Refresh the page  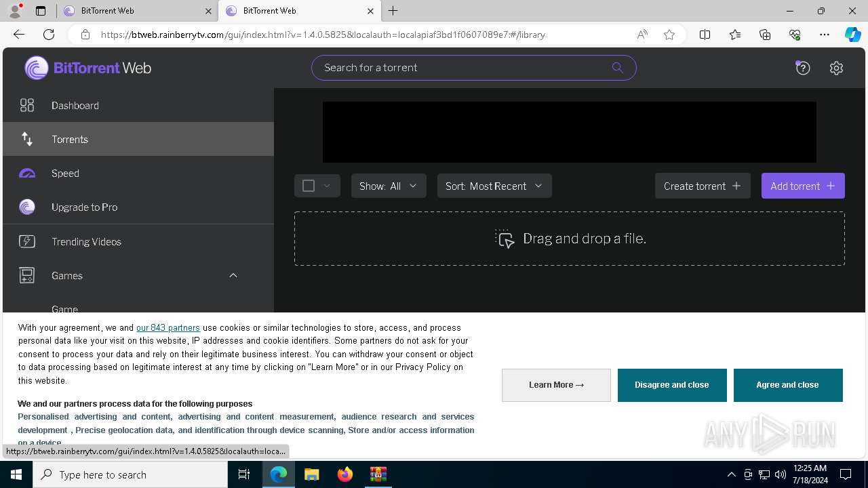tap(49, 35)
